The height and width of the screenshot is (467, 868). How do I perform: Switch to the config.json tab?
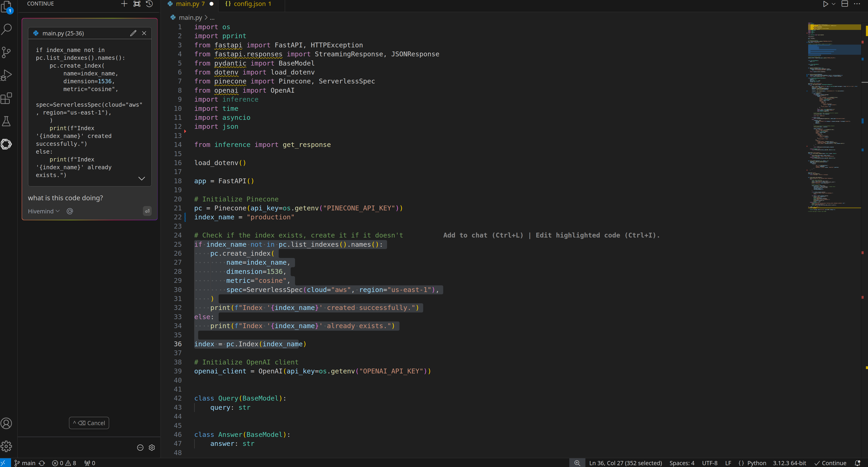coord(249,4)
